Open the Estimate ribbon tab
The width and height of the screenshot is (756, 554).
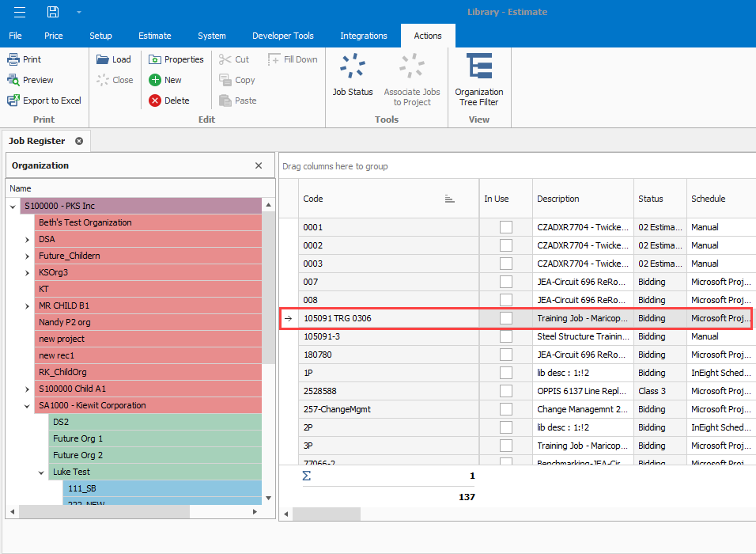tap(154, 36)
